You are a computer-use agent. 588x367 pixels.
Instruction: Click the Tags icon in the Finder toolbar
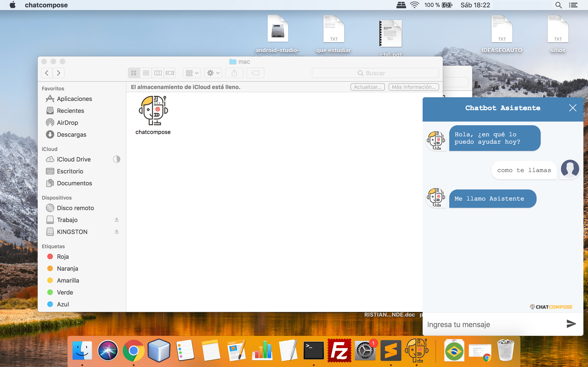click(x=255, y=73)
